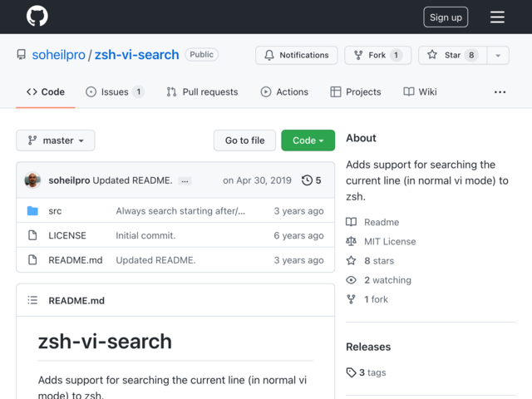Screen dimensions: 532x399
Task: Show more repository tabs via ellipsis
Action: (500, 92)
